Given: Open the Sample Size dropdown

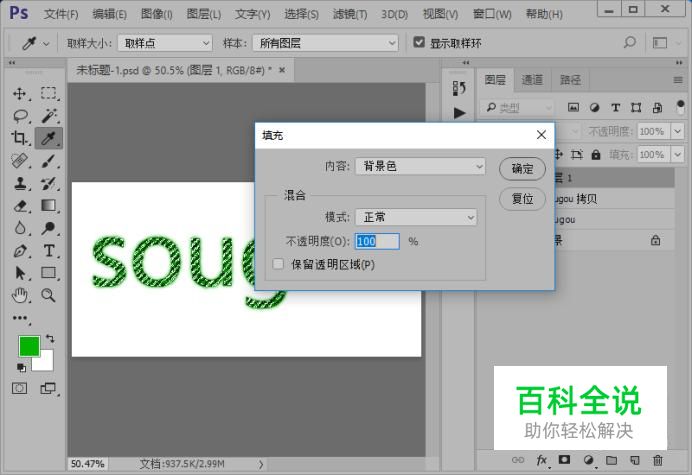Looking at the screenshot, I should tap(165, 43).
